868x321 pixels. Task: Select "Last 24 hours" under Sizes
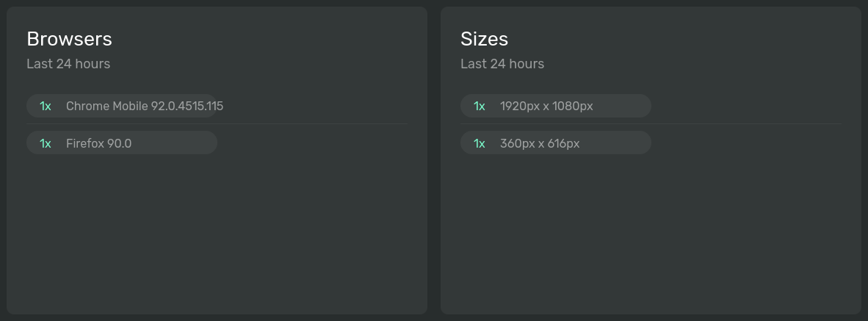click(502, 64)
